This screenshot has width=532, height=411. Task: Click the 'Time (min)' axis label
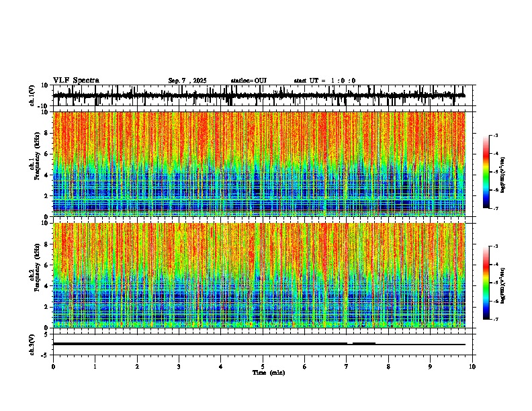tap(269, 373)
